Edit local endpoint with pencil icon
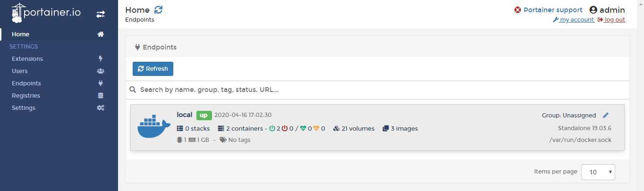 [x=606, y=116]
